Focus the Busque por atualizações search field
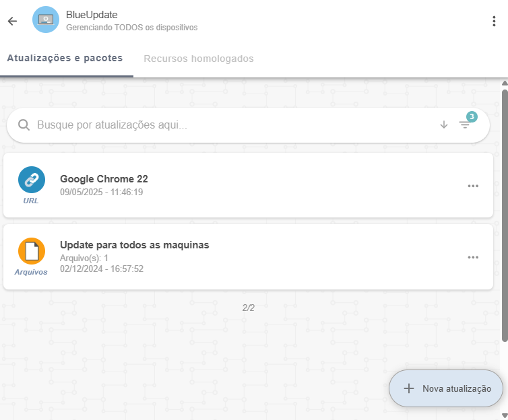Screen dimensions: 508x420 (229, 125)
